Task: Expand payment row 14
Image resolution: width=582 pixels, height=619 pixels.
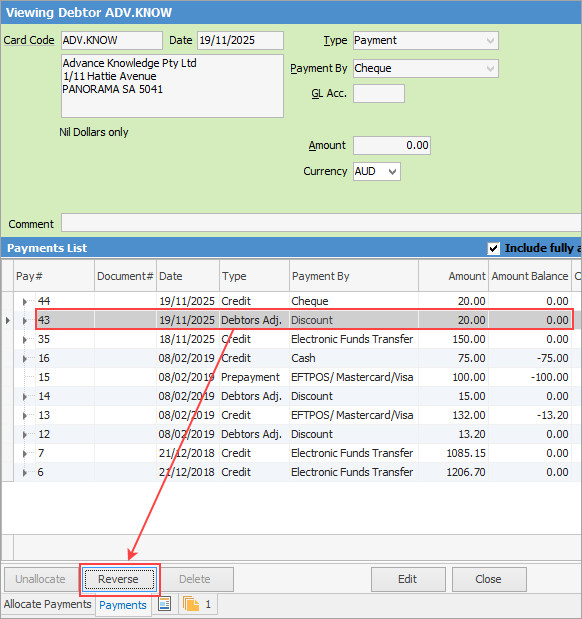Action: click(x=25, y=396)
